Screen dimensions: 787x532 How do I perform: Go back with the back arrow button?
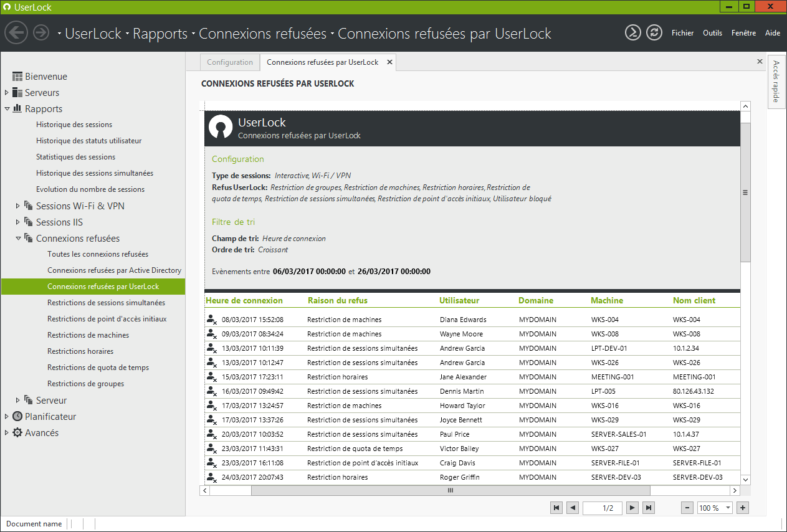(x=16, y=32)
